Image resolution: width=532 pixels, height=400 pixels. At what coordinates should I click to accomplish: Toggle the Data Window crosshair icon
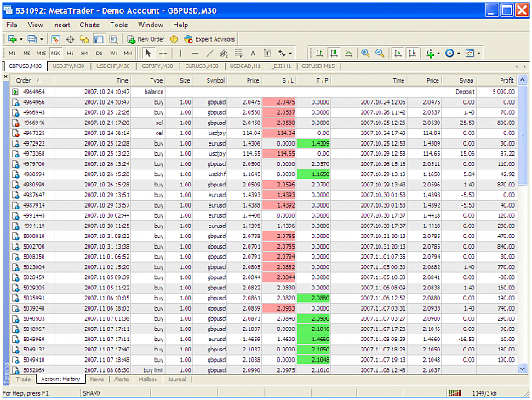(71, 39)
